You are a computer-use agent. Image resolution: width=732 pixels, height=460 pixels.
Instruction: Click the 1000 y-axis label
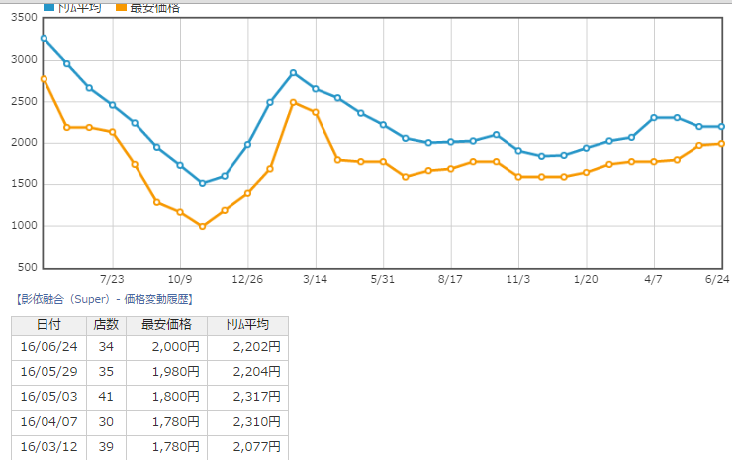point(24,226)
